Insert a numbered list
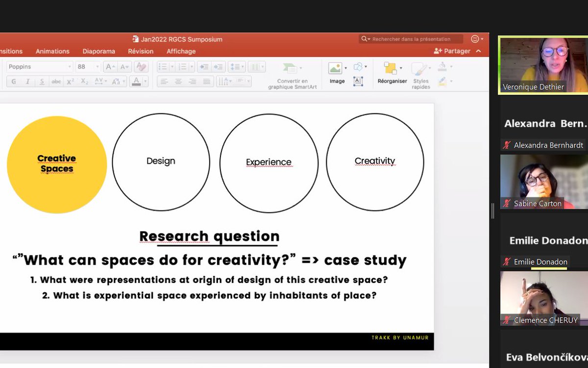The height and width of the screenshot is (368, 588). (182, 67)
